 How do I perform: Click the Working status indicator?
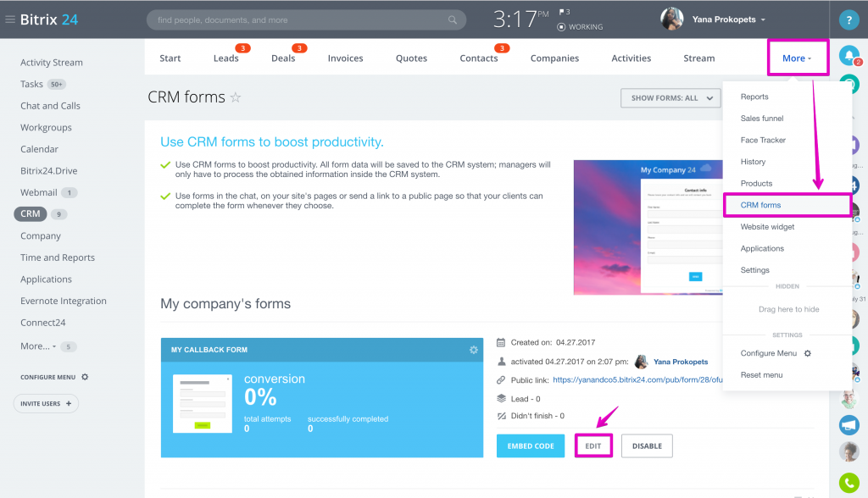580,26
